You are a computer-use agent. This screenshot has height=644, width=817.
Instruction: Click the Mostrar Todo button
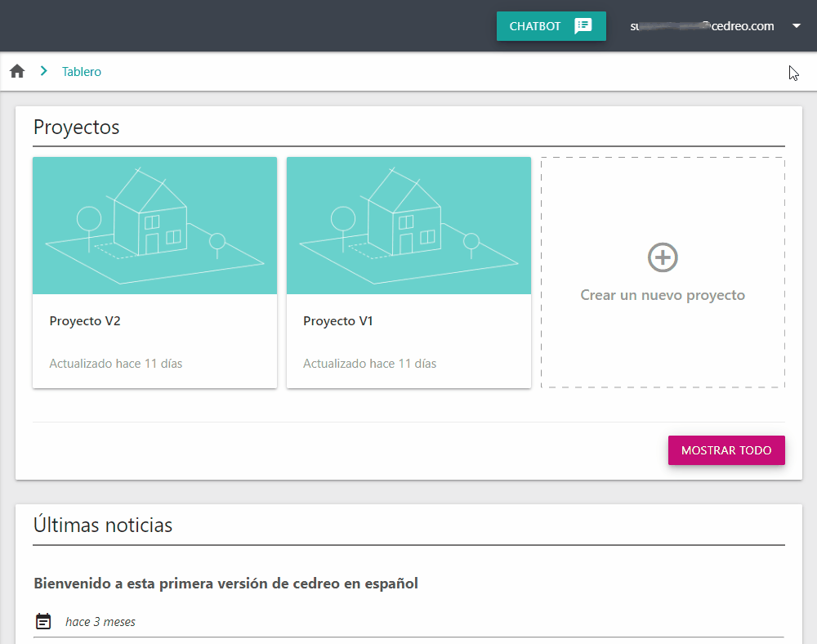[x=726, y=450]
